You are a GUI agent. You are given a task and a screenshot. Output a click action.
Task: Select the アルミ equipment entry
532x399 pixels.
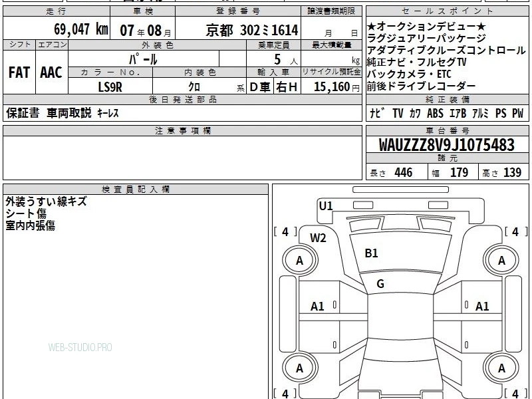click(480, 113)
